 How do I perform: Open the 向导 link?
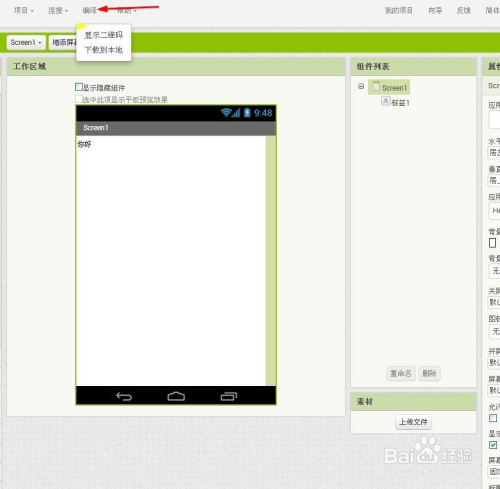435,11
